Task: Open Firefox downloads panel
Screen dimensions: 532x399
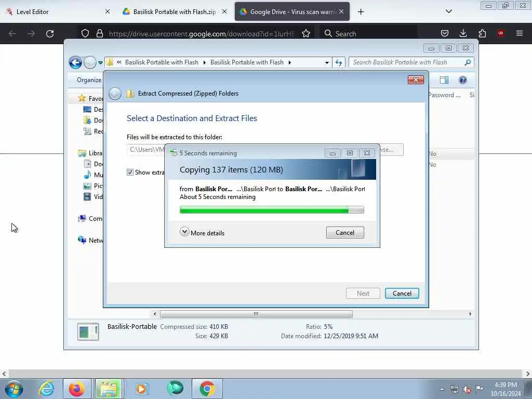Action: tap(463, 33)
